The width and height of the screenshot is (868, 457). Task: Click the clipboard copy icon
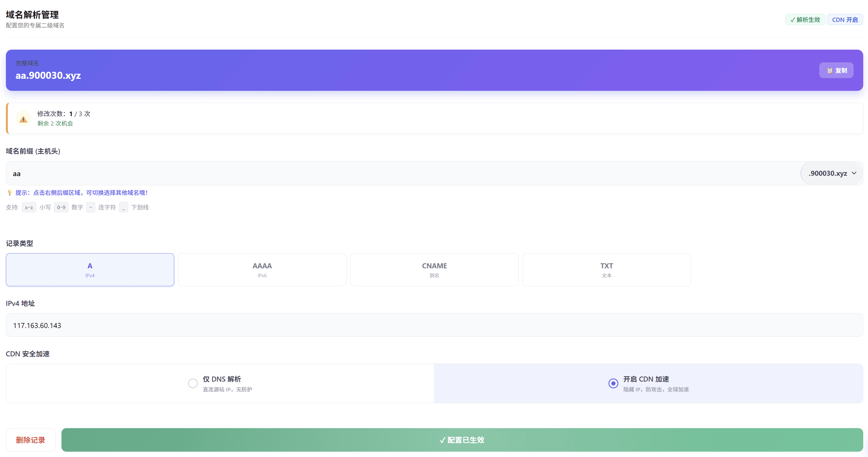[830, 70]
